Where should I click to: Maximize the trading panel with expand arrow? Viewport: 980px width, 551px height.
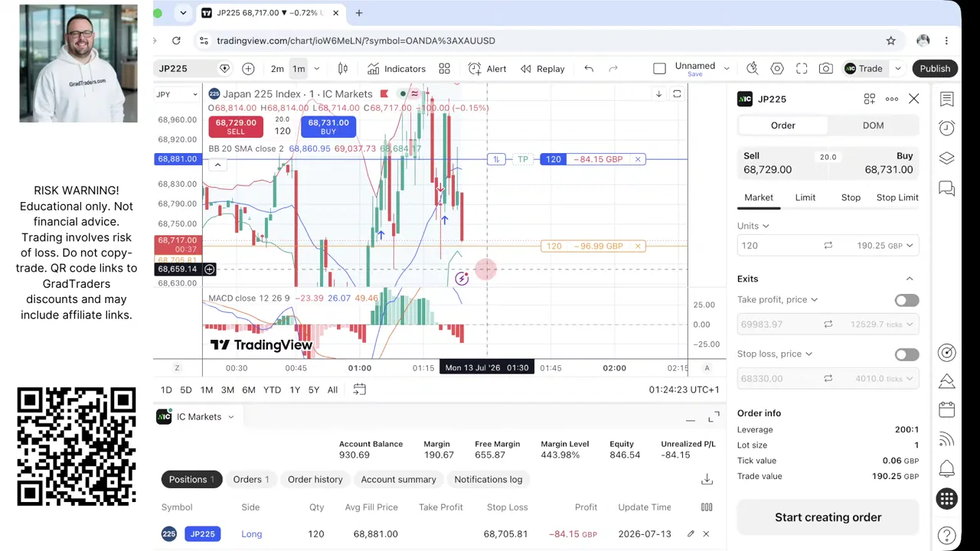click(x=714, y=417)
